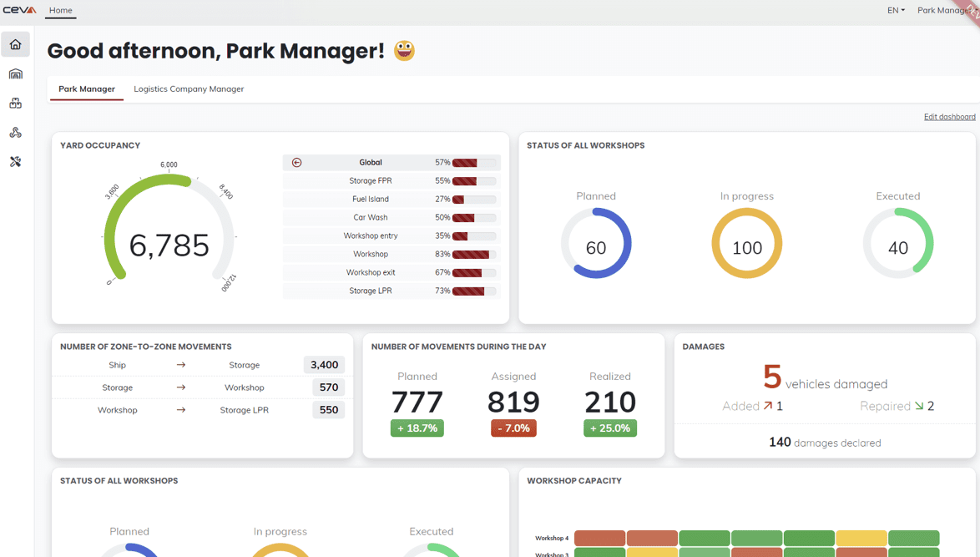Select the Storage LPR occupancy row
The image size is (980, 557).
391,291
